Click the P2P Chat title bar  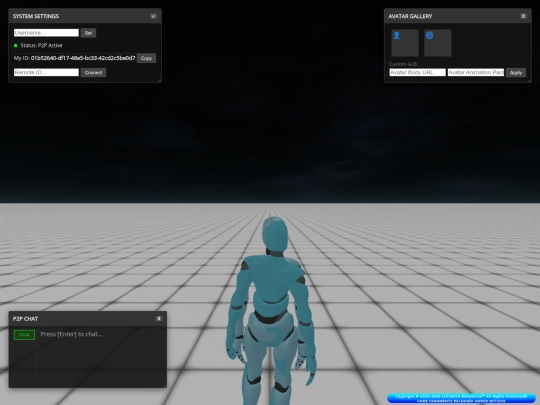(87, 319)
